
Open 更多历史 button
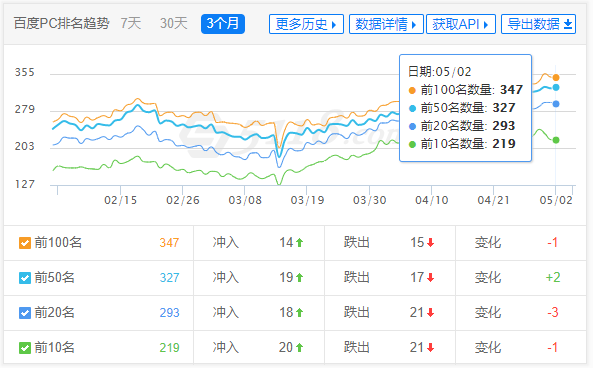point(306,24)
